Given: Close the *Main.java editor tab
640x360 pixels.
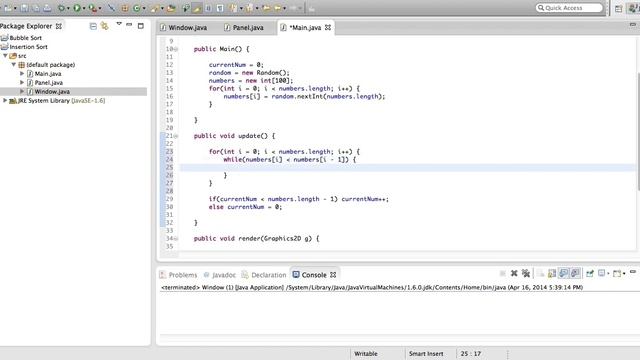Looking at the screenshot, I should (x=328, y=27).
